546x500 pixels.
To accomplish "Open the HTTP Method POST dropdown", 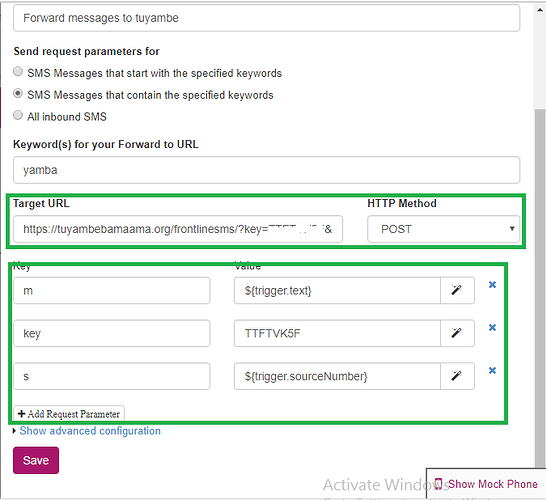I will 443,229.
